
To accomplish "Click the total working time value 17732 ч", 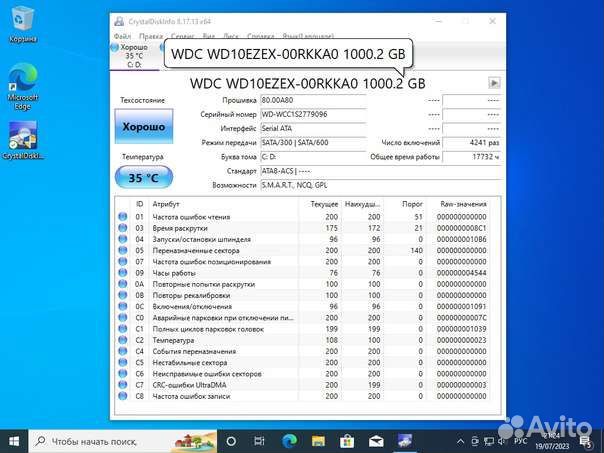I will click(472, 157).
